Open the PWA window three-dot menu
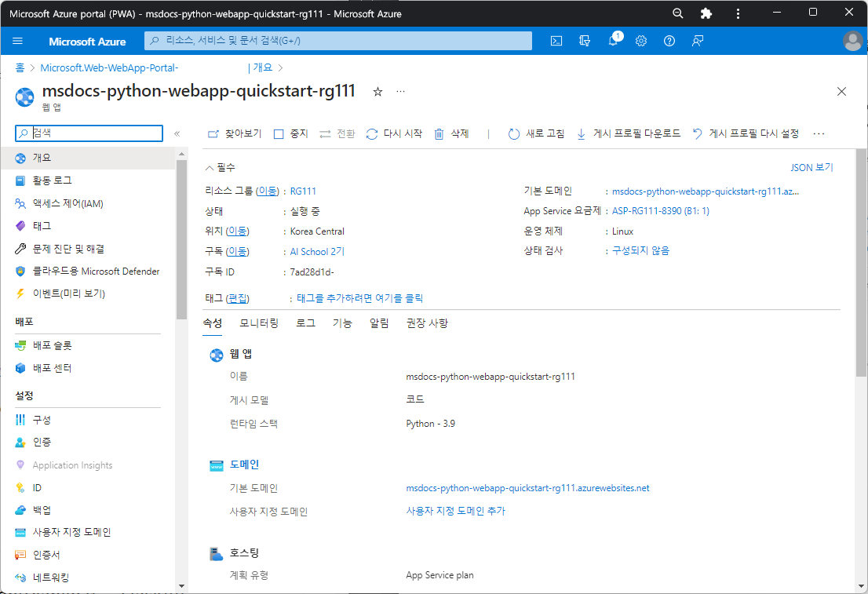 pyautogui.click(x=738, y=13)
